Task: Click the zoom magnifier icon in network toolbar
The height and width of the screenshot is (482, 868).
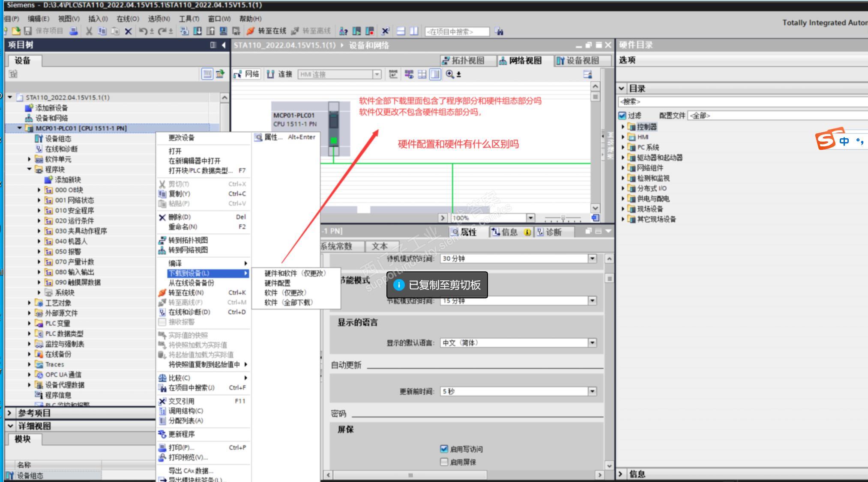Action: click(x=450, y=74)
